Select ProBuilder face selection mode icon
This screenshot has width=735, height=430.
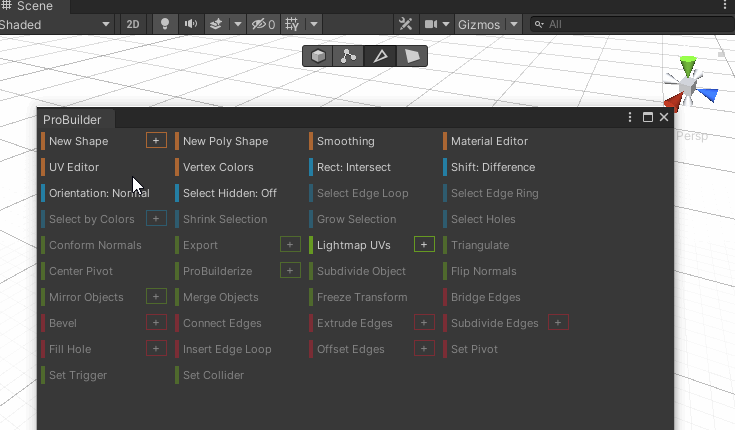pyautogui.click(x=411, y=56)
